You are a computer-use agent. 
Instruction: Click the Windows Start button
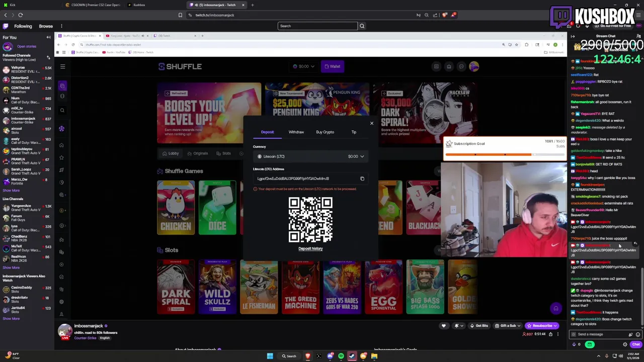(270, 356)
